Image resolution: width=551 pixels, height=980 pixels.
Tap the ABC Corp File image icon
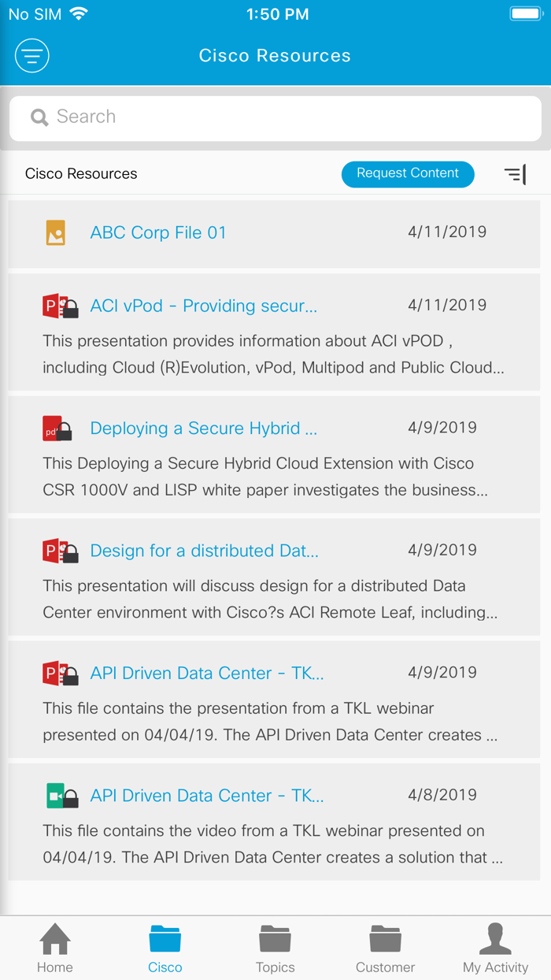55,233
